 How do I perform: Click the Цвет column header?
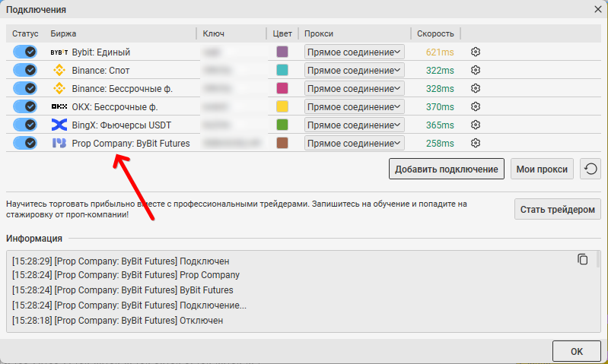(x=282, y=33)
